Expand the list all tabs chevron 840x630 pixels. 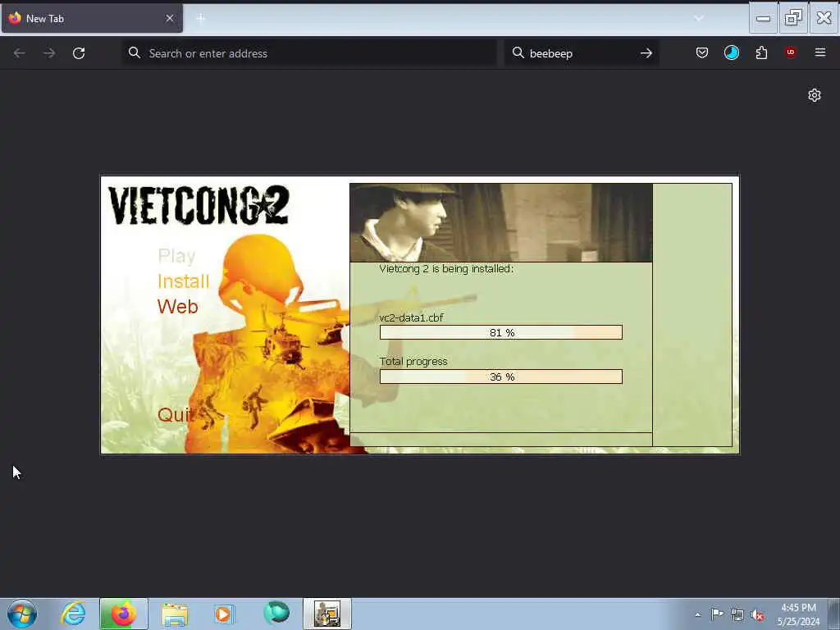click(698, 18)
